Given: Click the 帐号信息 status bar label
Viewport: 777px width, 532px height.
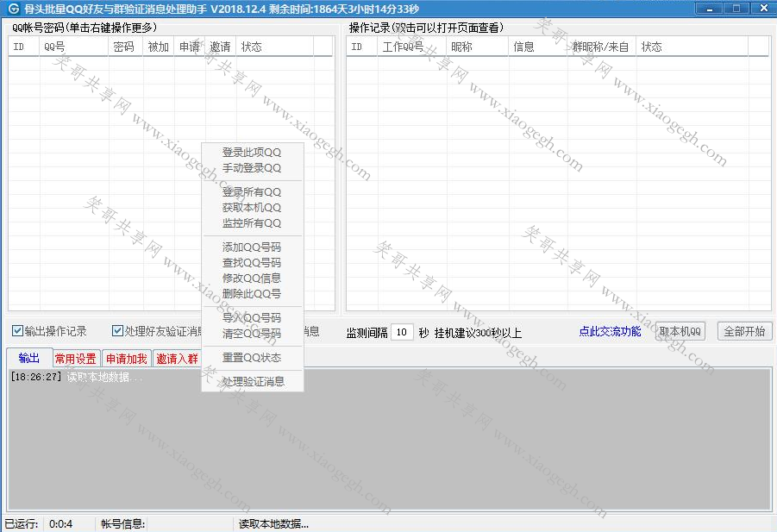Looking at the screenshot, I should pyautogui.click(x=123, y=524).
